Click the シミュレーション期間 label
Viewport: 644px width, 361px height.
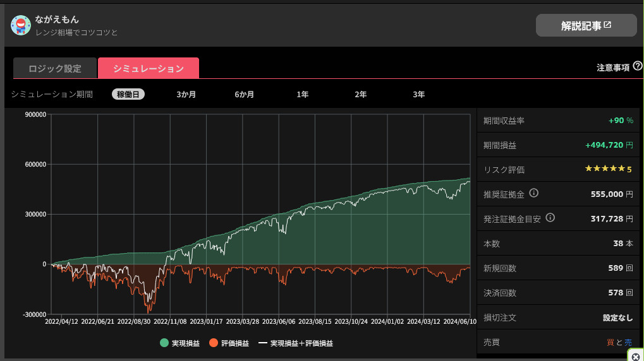pyautogui.click(x=52, y=95)
